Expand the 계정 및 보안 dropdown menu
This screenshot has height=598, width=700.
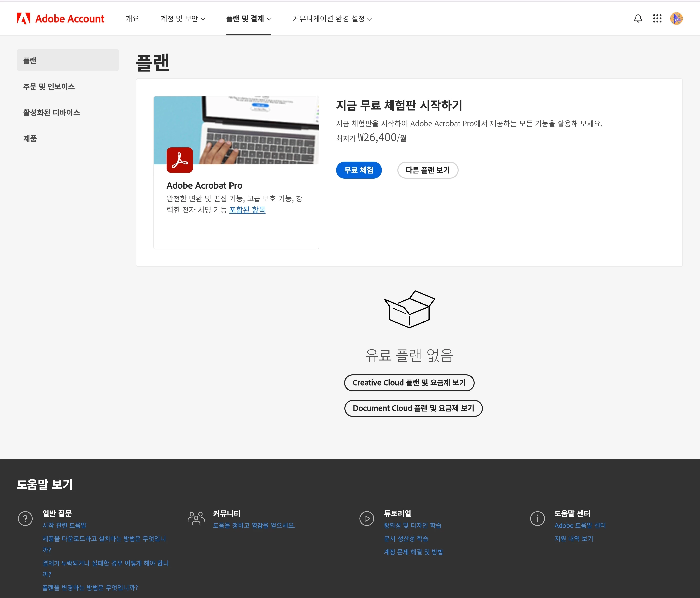183,19
